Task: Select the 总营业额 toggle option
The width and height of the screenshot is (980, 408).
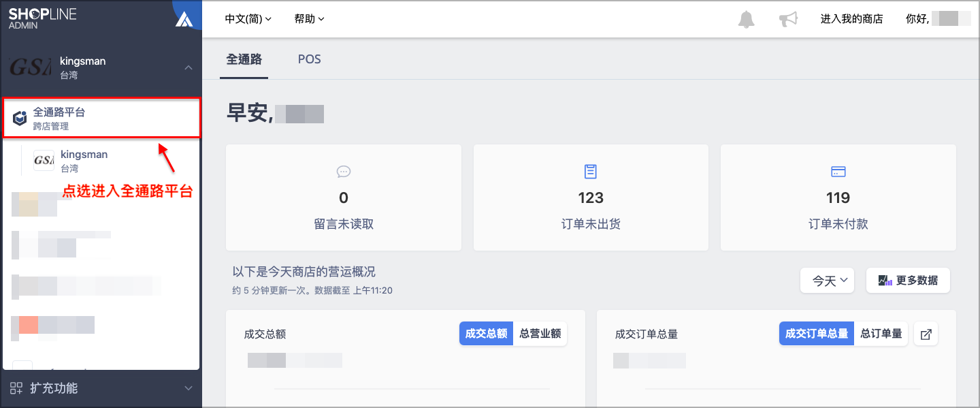Action: (540, 334)
